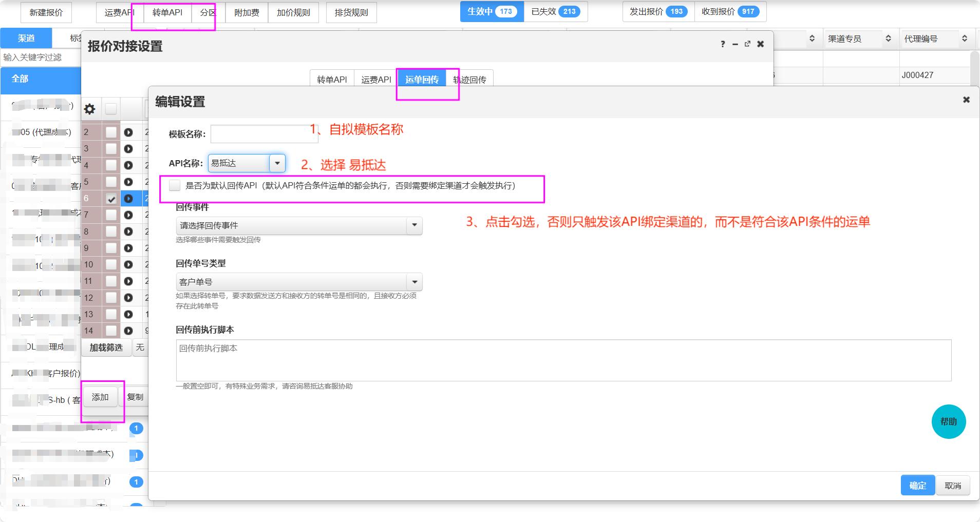Image resolution: width=980 pixels, height=522 pixels.
Task: Open help question mark in 报价对接设置 dialog
Action: (723, 44)
